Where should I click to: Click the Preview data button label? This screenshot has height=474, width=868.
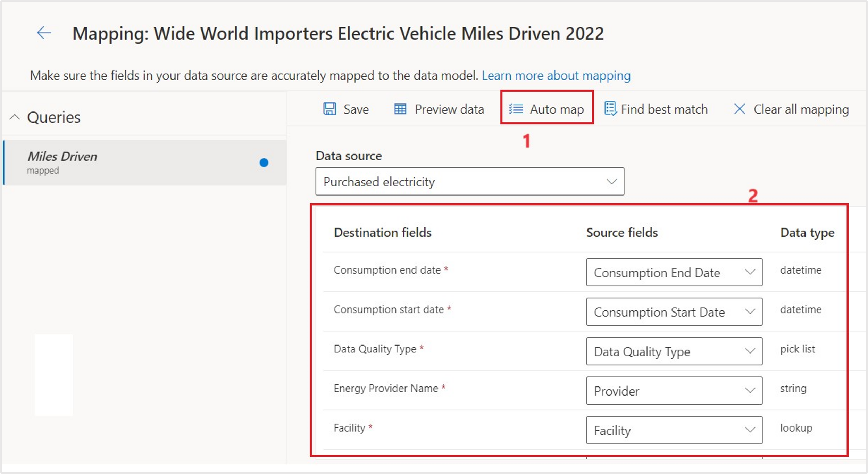(449, 109)
